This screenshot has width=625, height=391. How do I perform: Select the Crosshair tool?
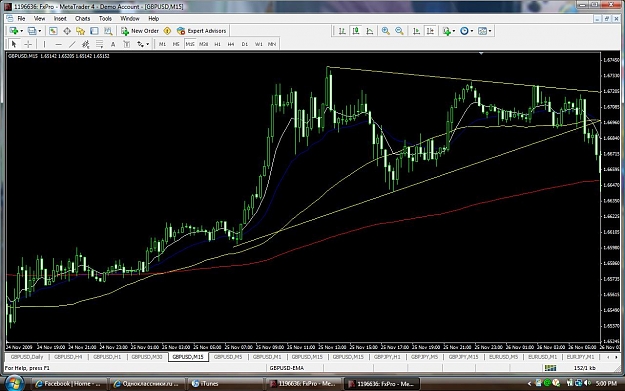28,44
